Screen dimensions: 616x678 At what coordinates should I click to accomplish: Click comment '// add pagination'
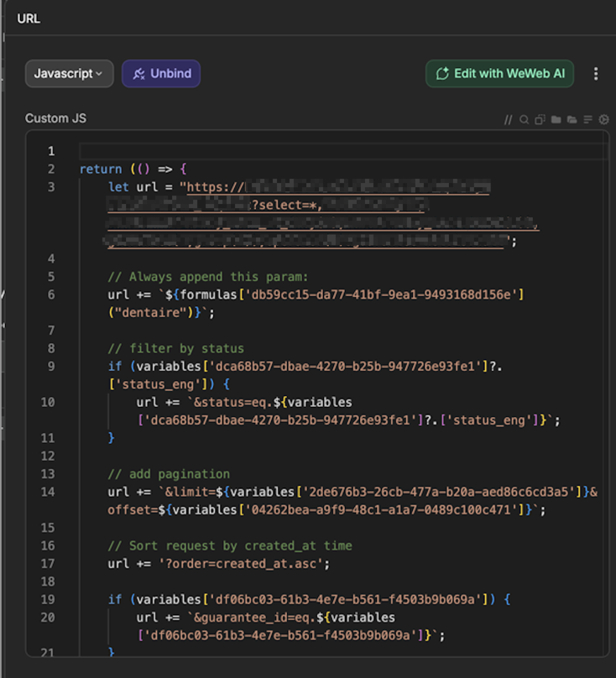pos(169,474)
